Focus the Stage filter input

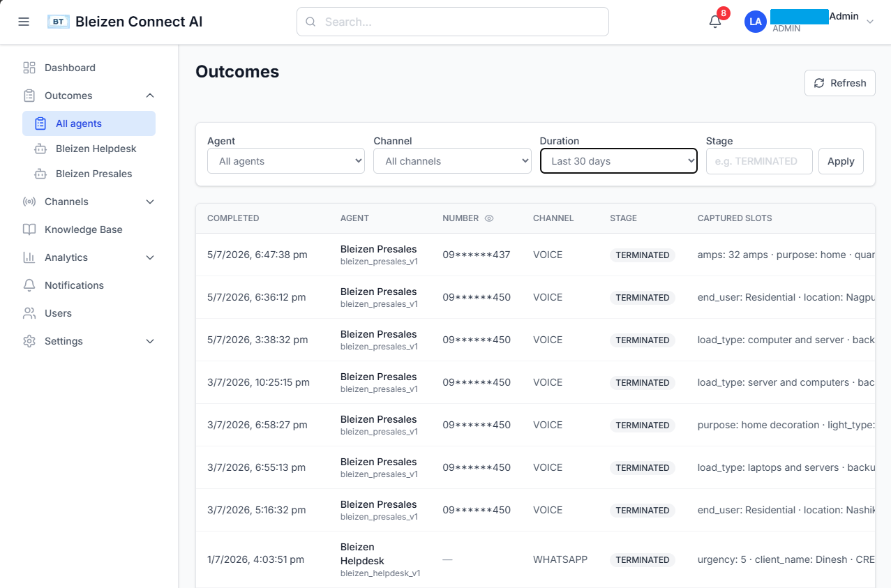point(759,161)
